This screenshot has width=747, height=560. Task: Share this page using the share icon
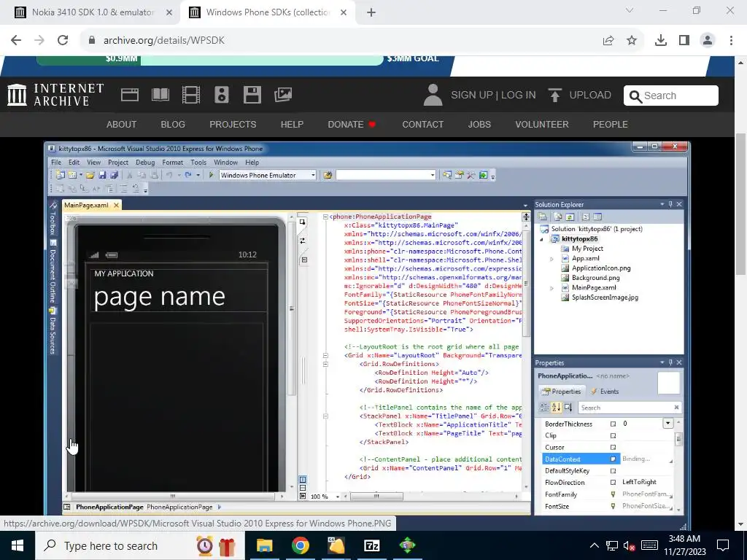(x=608, y=41)
